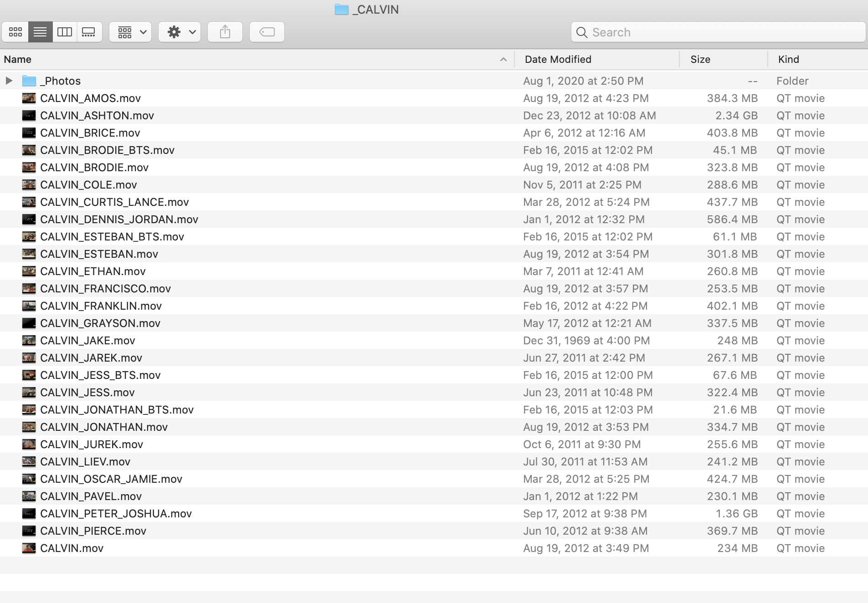Select the CALVIN_FRANKLIN.mov thumbnail icon
The image size is (868, 603).
coord(29,306)
